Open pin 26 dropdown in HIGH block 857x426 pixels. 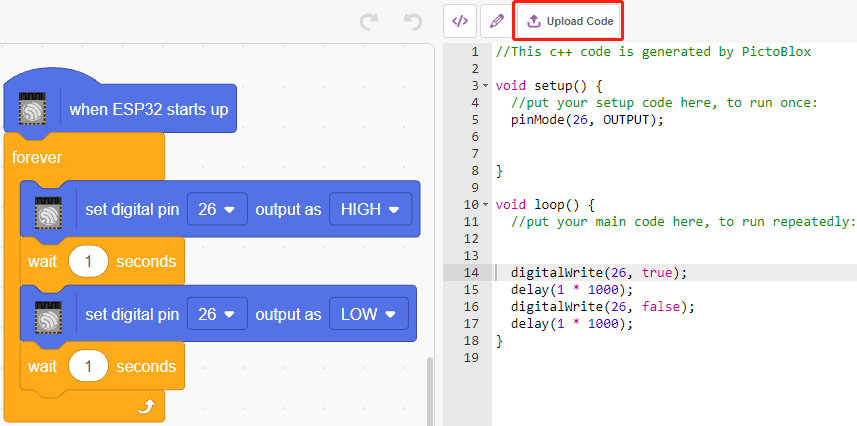point(217,209)
